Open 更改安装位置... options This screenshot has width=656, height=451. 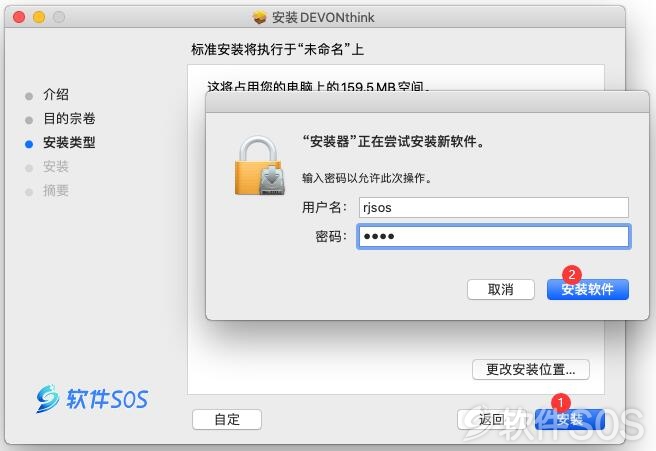(530, 369)
